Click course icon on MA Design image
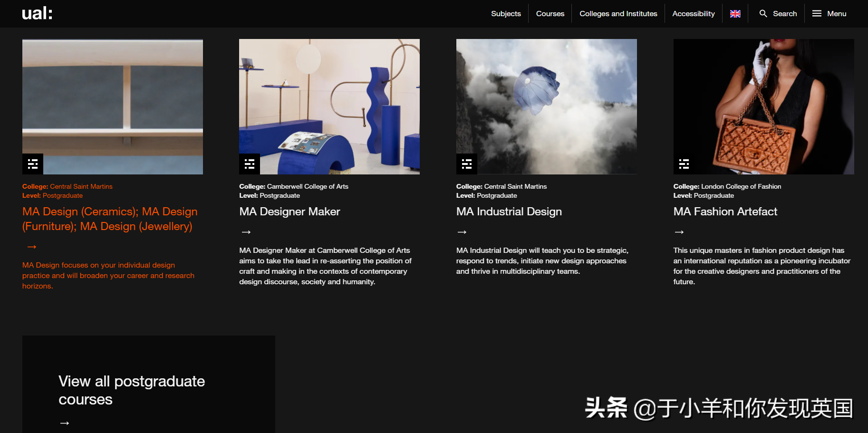The height and width of the screenshot is (433, 868). pos(33,164)
